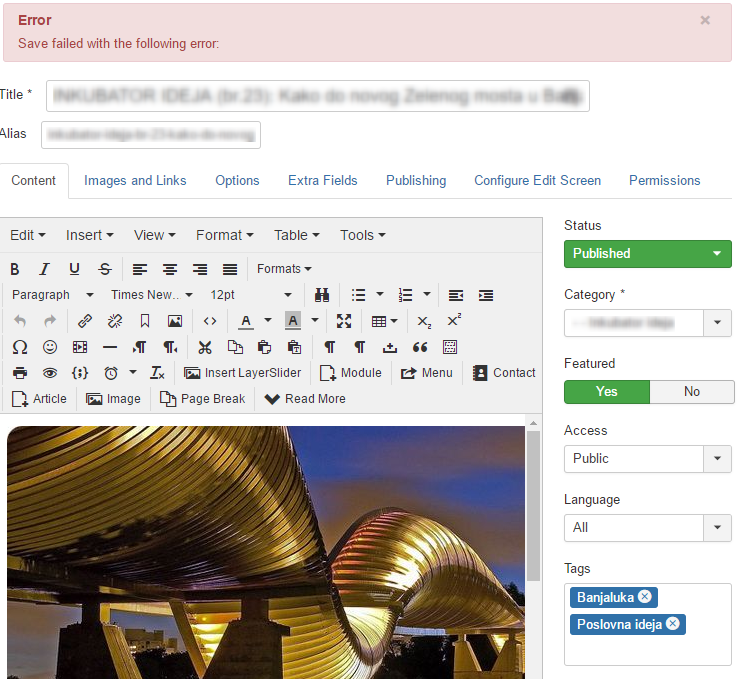Click Insert LayerSlider button
Viewport: 742px width, 679px height.
242,373
